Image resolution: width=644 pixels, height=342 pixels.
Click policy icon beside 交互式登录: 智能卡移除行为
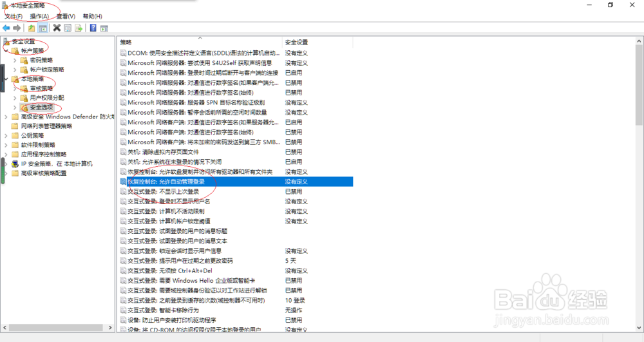123,310
